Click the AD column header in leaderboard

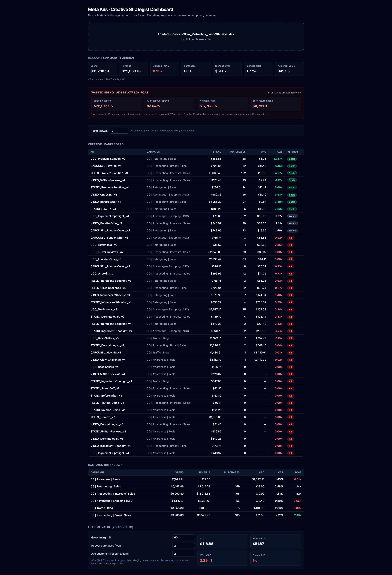coord(92,152)
